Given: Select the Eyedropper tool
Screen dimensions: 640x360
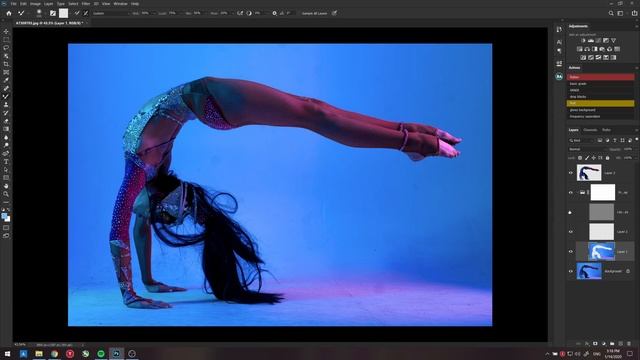Looking at the screenshot, I should [6, 80].
